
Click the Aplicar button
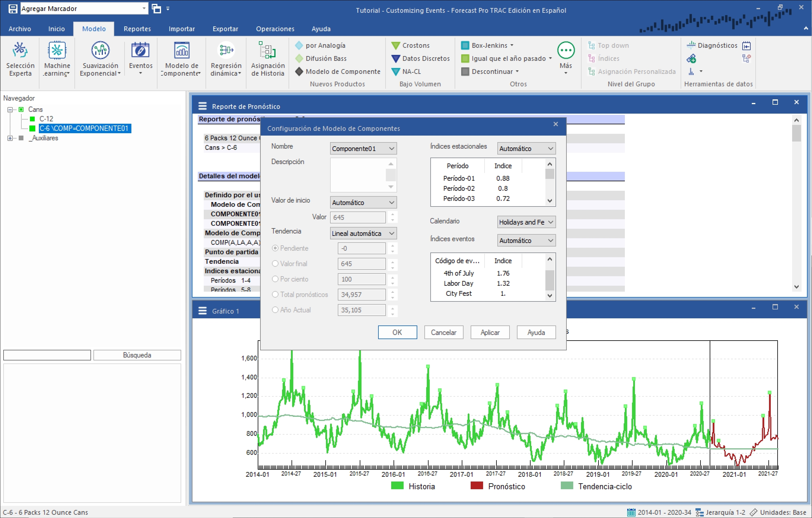coord(490,332)
